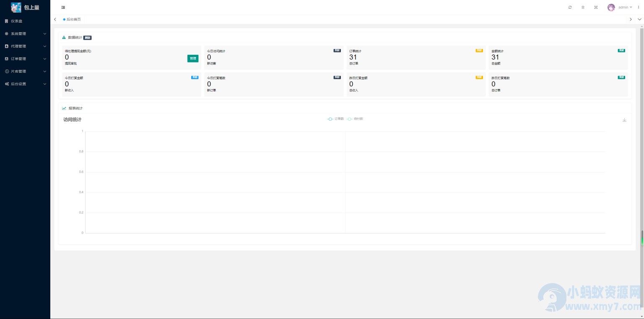Select the 代理管理 menu item
Viewport: 644px width, 319px height.
(x=25, y=46)
